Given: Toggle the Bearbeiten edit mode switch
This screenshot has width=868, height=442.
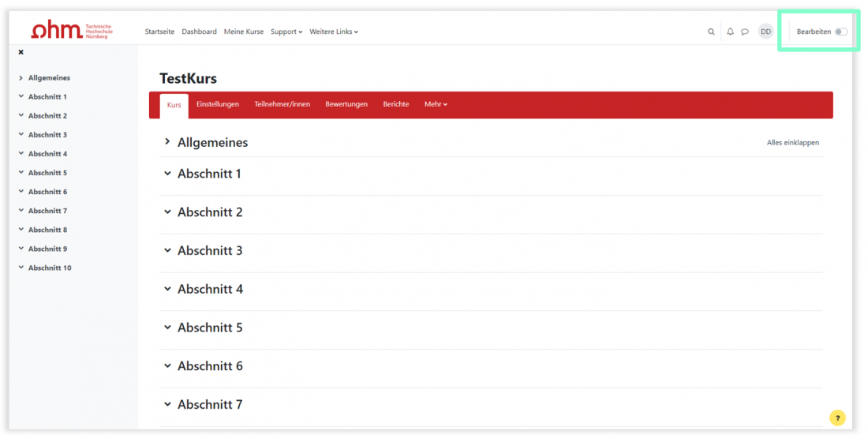Looking at the screenshot, I should 841,32.
